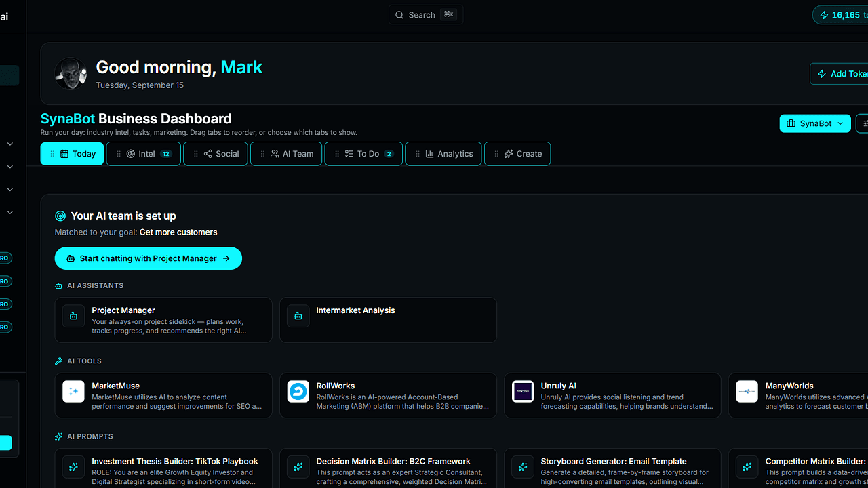Click the SynaBot Business Dashboard heading

(136, 119)
